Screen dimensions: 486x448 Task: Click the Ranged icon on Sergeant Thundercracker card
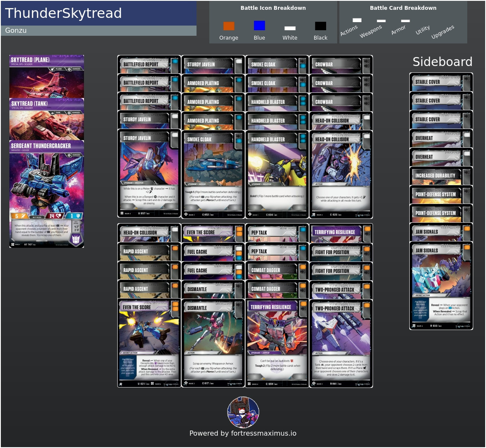point(69,155)
